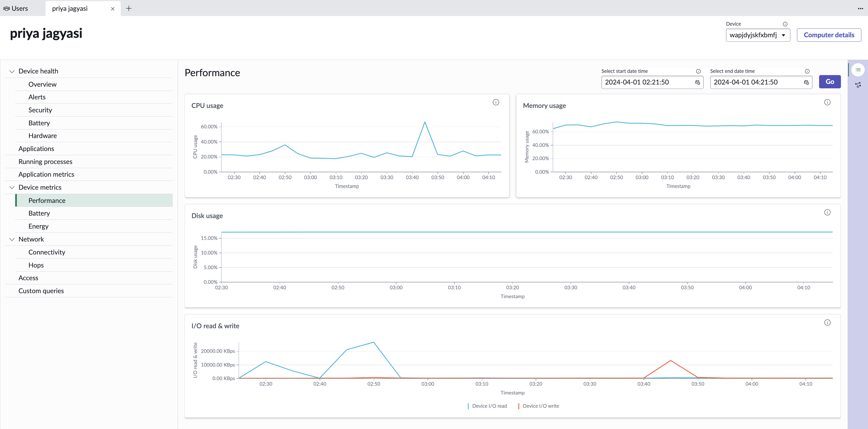The height and width of the screenshot is (429, 868).
Task: Click the Network heading
Action: [31, 239]
